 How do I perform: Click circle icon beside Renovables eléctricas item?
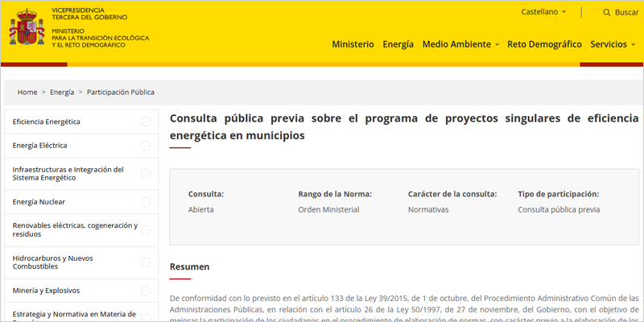146,230
